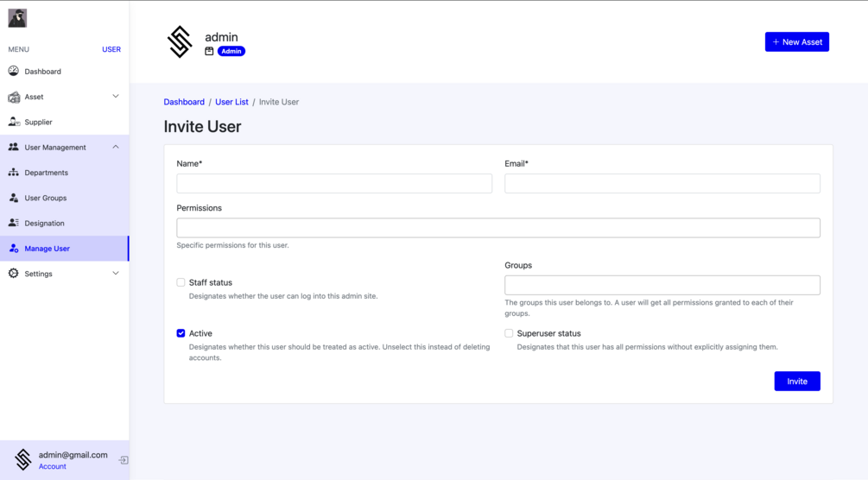Click the User Groups icon

point(14,198)
